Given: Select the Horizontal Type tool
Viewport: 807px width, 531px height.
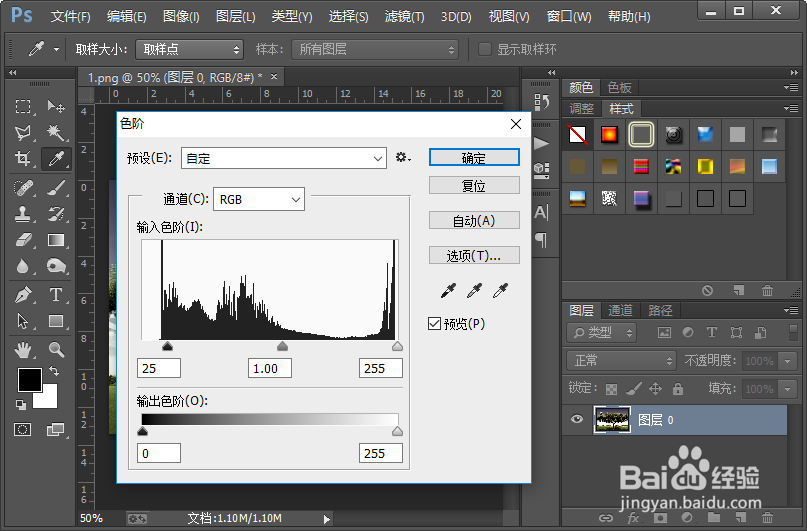Looking at the screenshot, I should [x=56, y=295].
